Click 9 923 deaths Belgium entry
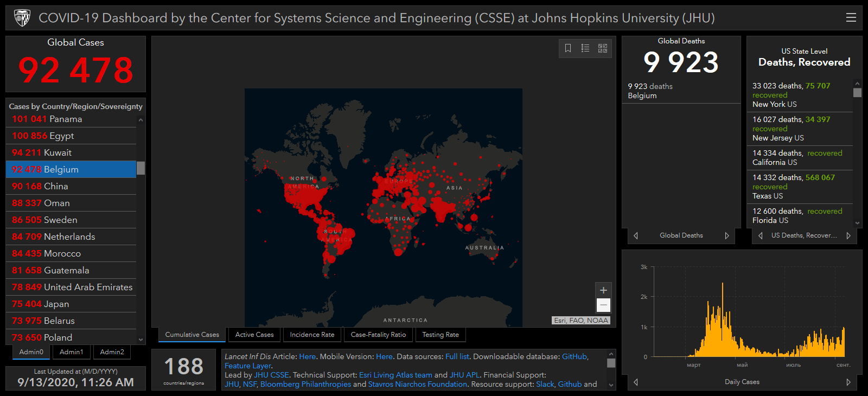This screenshot has height=396, width=868. pos(681,91)
